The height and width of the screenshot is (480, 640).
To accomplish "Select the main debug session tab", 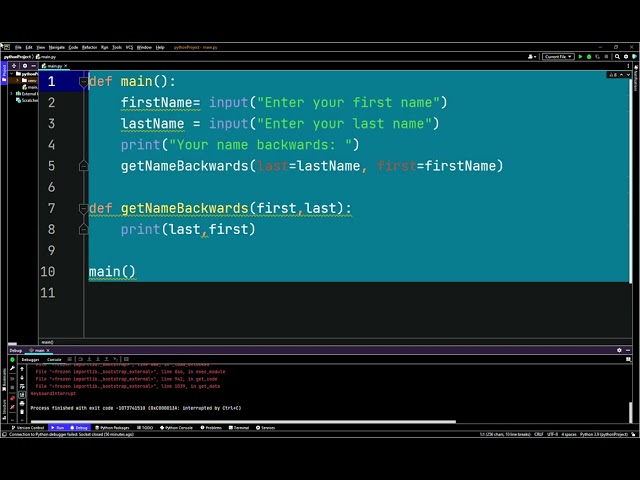I will 37,350.
